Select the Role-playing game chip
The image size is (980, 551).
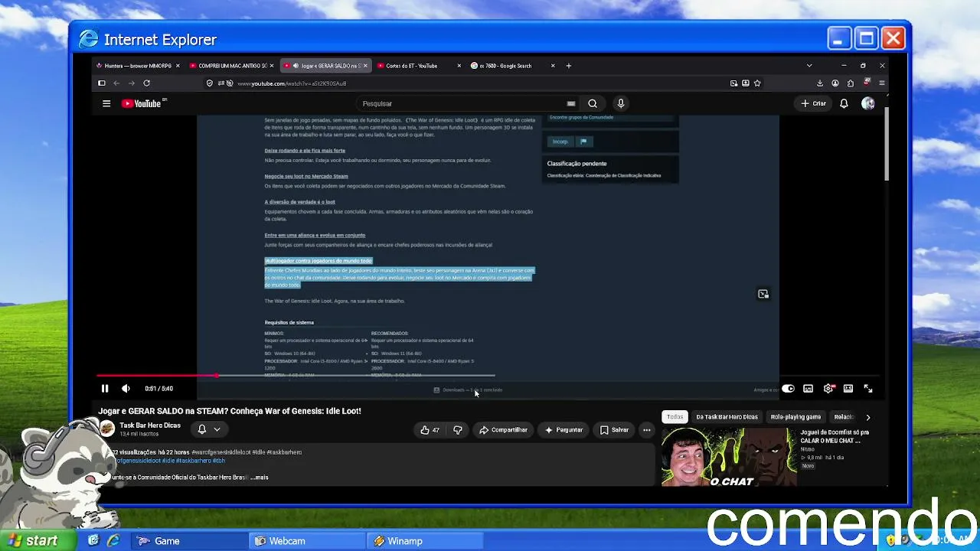click(795, 417)
